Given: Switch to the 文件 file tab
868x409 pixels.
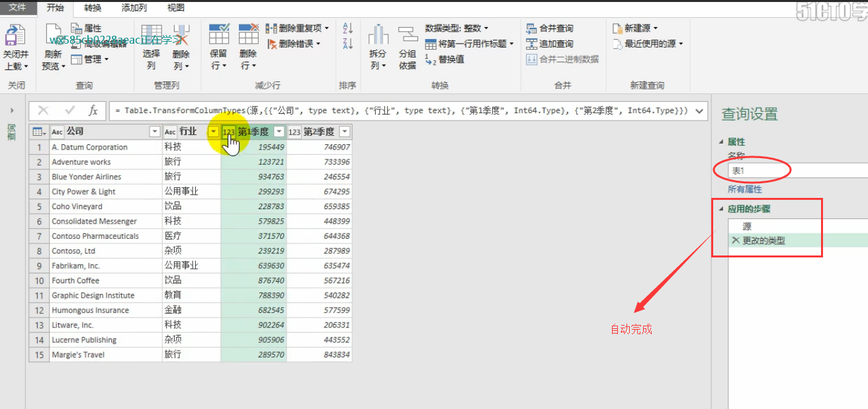Looking at the screenshot, I should 18,8.
